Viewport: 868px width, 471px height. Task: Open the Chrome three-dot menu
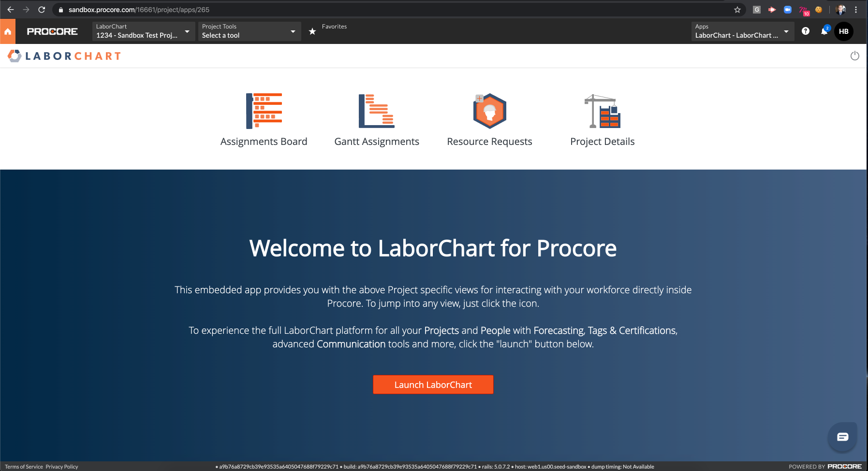pos(856,10)
